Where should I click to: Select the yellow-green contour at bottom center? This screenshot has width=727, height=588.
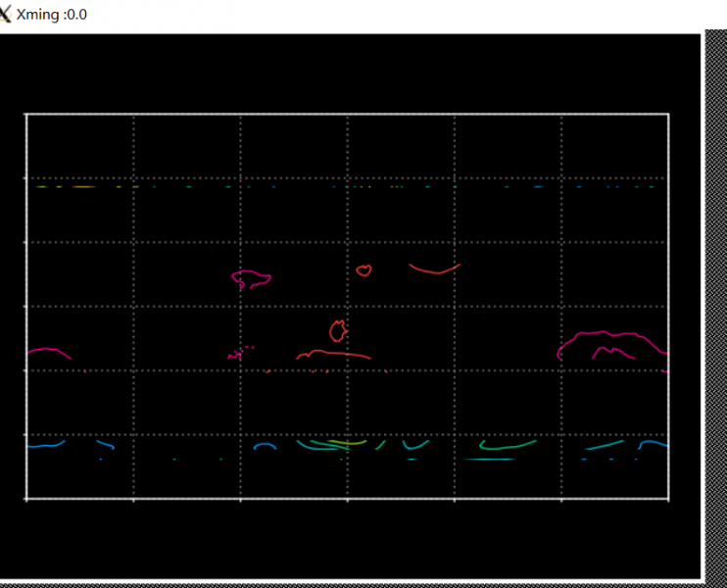tap(348, 443)
